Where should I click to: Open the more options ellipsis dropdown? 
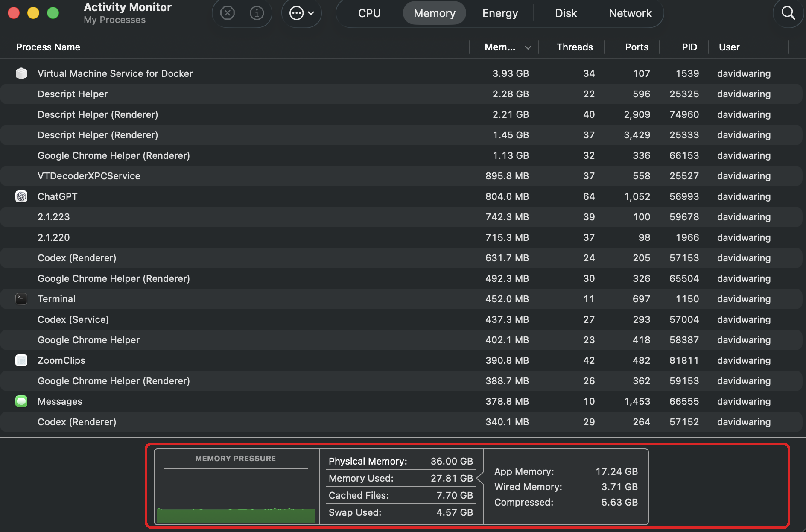point(301,13)
